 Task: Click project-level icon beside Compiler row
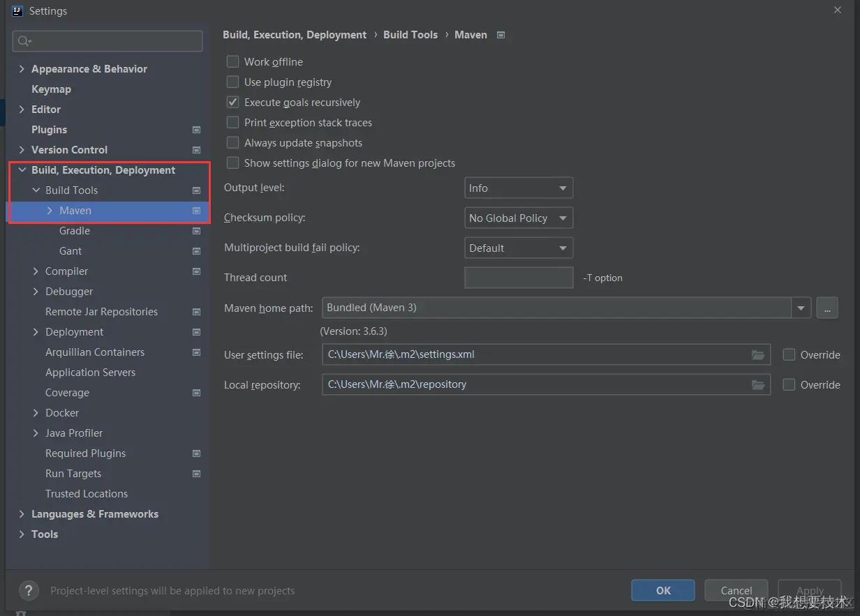196,271
